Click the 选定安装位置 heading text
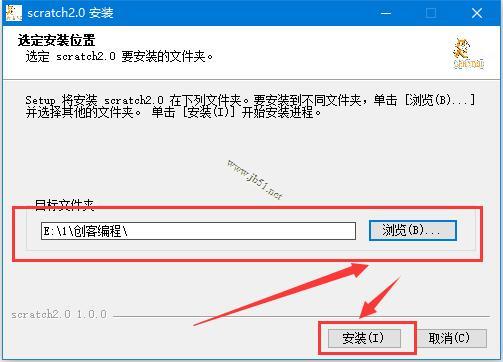This screenshot has height=362, width=503. [57, 40]
